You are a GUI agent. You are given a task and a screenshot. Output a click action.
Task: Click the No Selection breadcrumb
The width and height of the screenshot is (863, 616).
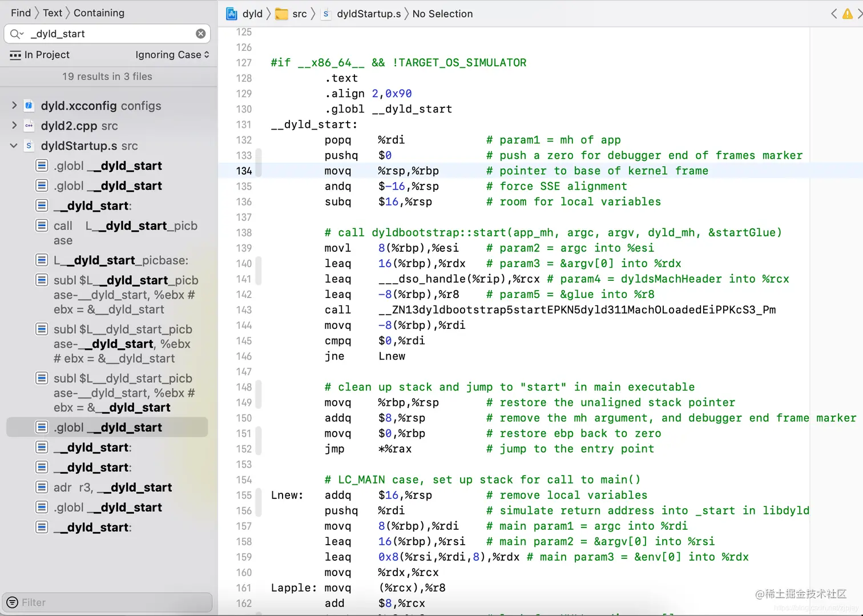(442, 14)
